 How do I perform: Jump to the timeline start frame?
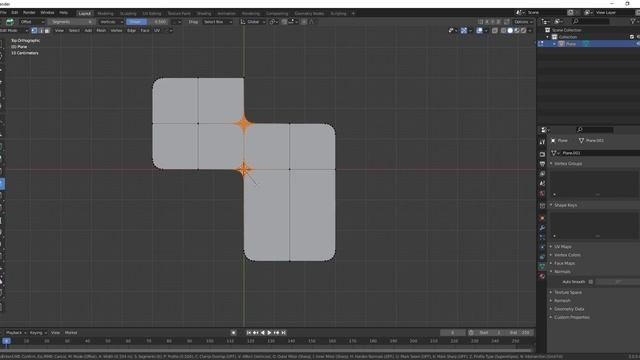coord(249,333)
